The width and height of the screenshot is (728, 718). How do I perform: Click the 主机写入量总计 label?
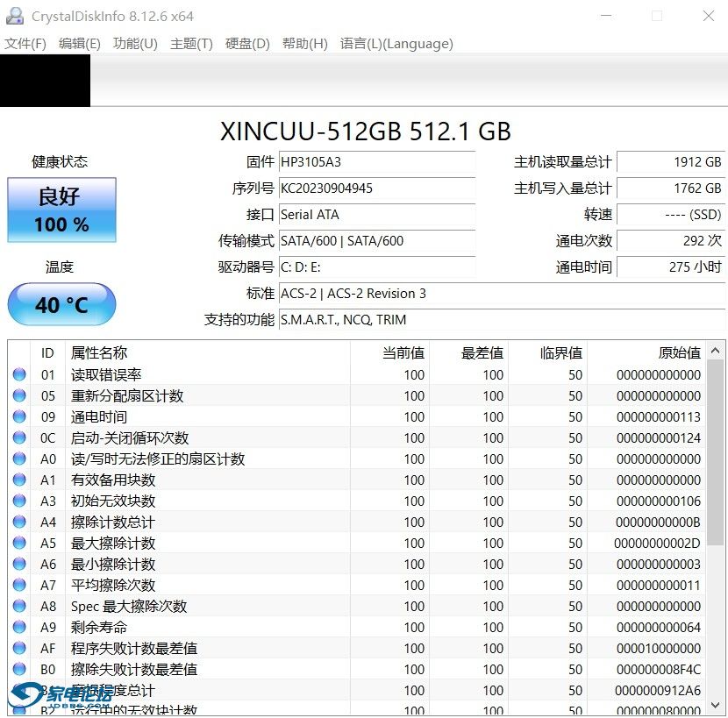[563, 188]
